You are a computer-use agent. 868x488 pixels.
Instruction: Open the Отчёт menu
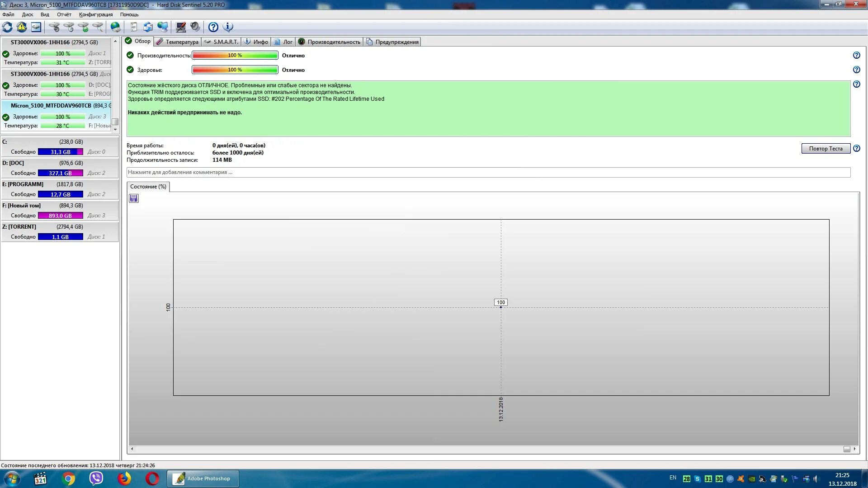pyautogui.click(x=64, y=14)
